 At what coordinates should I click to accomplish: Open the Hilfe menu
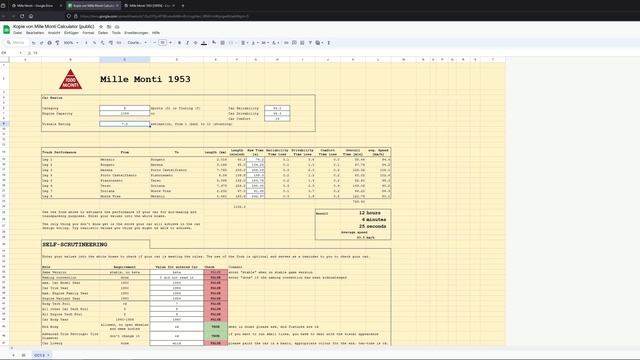point(156,33)
